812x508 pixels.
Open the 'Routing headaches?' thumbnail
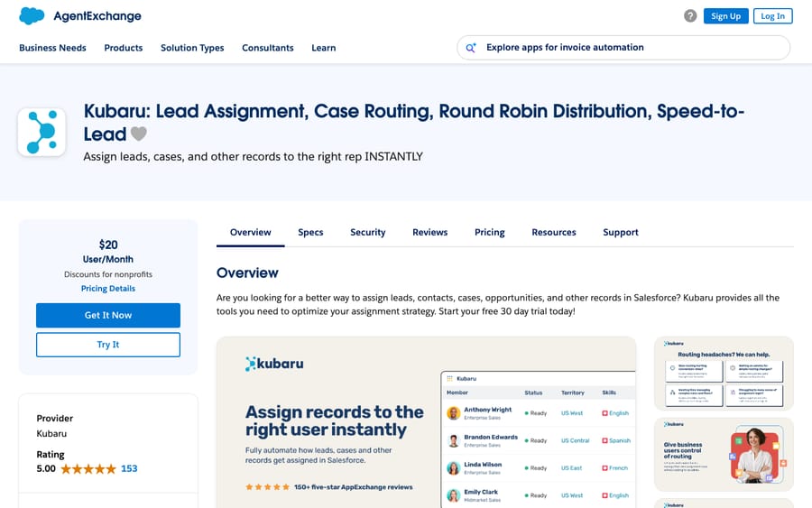[x=724, y=374]
